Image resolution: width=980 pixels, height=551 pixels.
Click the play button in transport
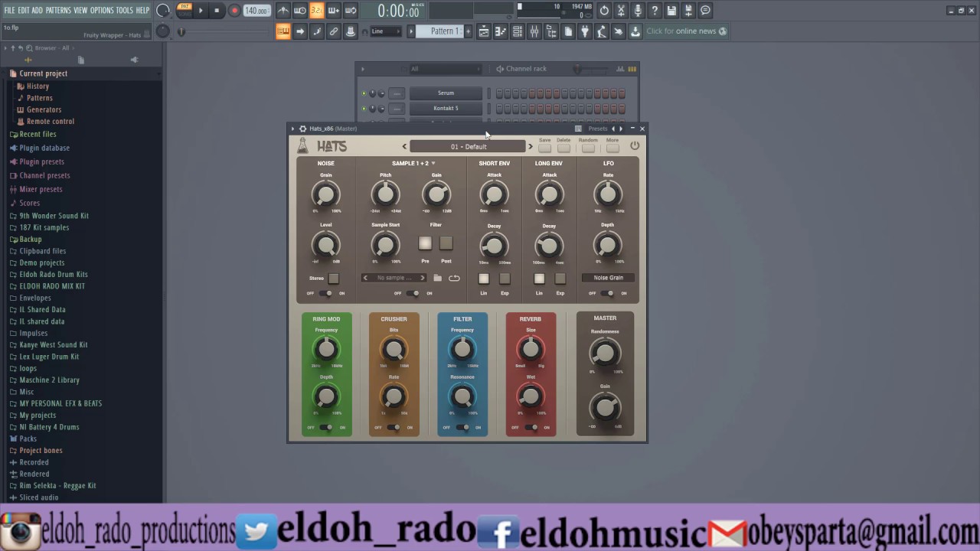pyautogui.click(x=201, y=11)
